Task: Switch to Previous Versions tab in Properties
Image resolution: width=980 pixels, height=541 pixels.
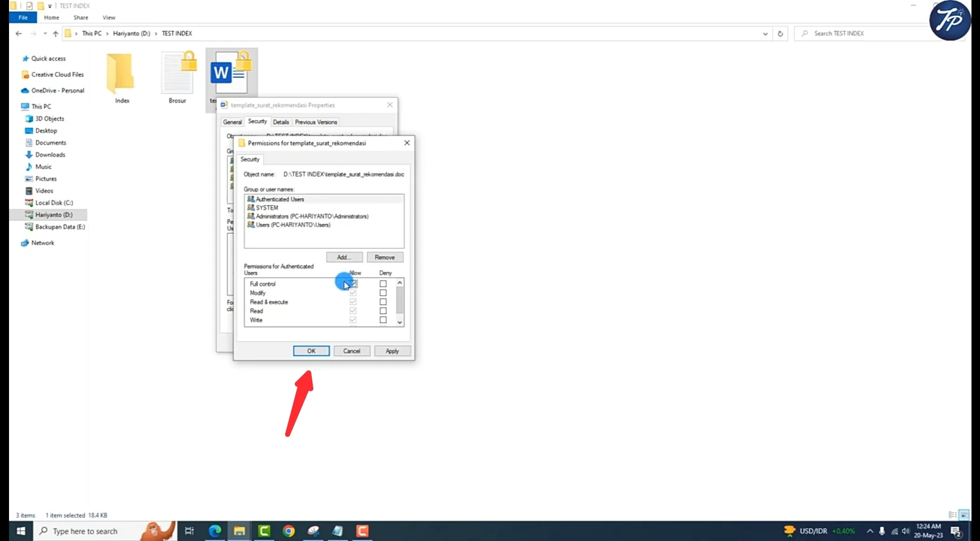Action: coord(316,122)
